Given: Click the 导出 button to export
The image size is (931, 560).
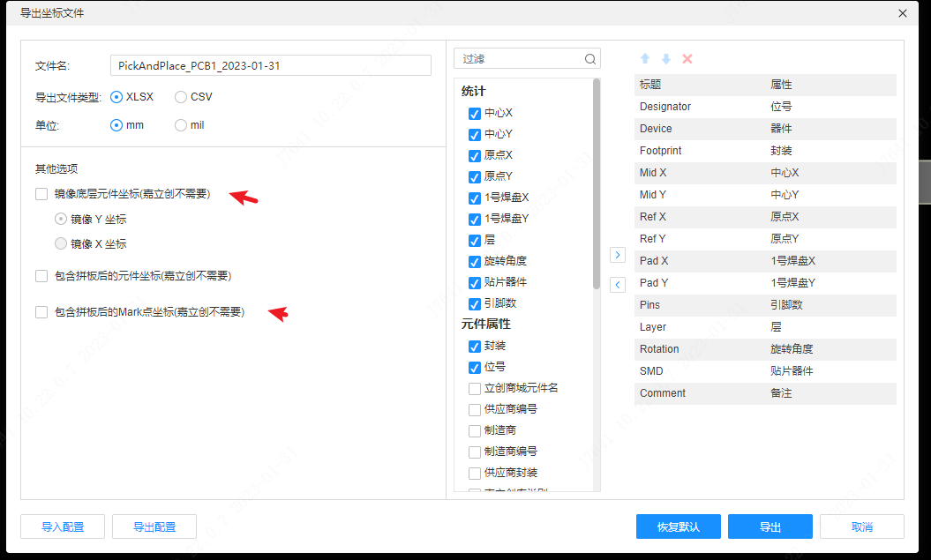Looking at the screenshot, I should pos(770,526).
